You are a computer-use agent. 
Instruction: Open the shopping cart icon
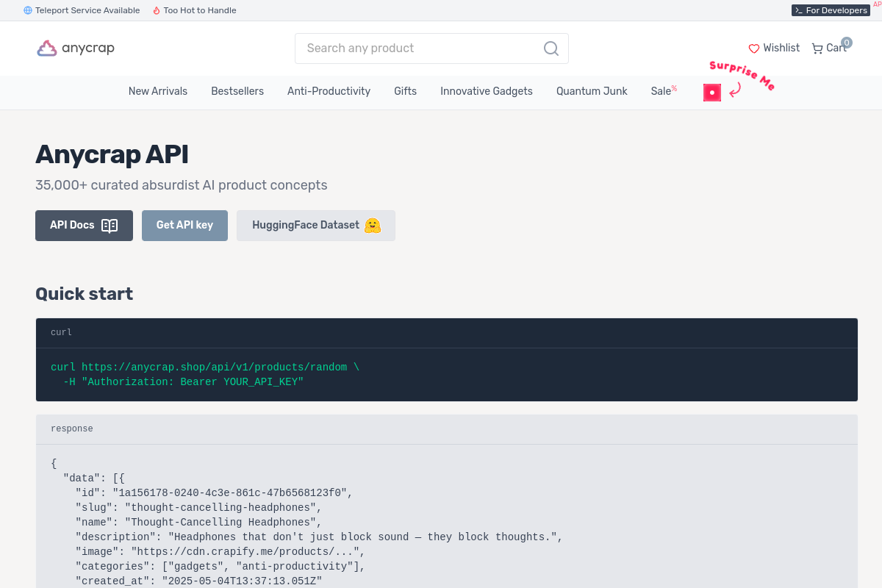pyautogui.click(x=817, y=49)
